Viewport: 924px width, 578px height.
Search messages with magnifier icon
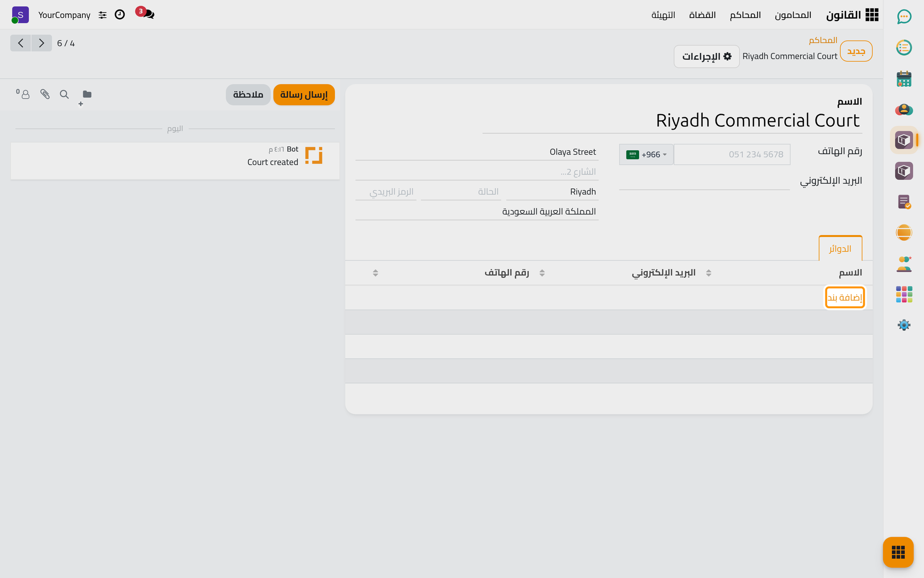[x=64, y=94]
